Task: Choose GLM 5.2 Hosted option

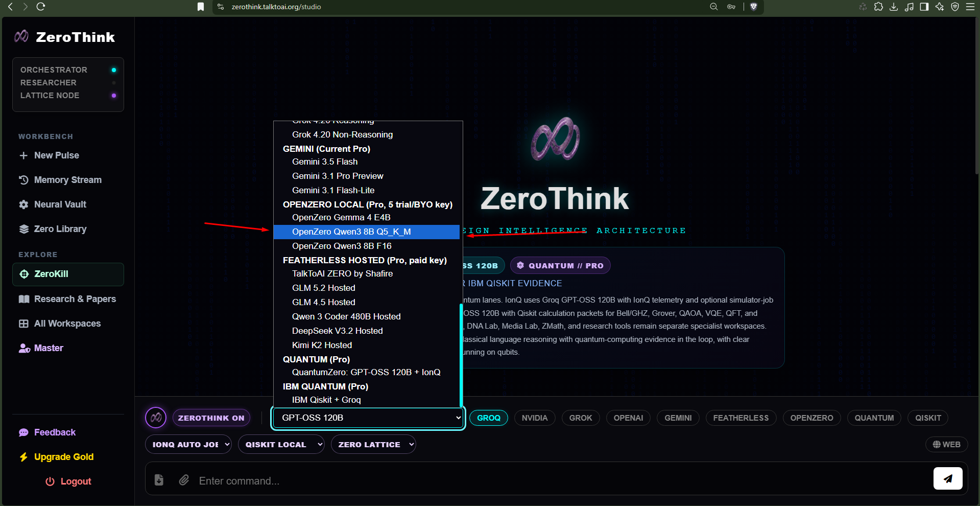Action: (367, 288)
